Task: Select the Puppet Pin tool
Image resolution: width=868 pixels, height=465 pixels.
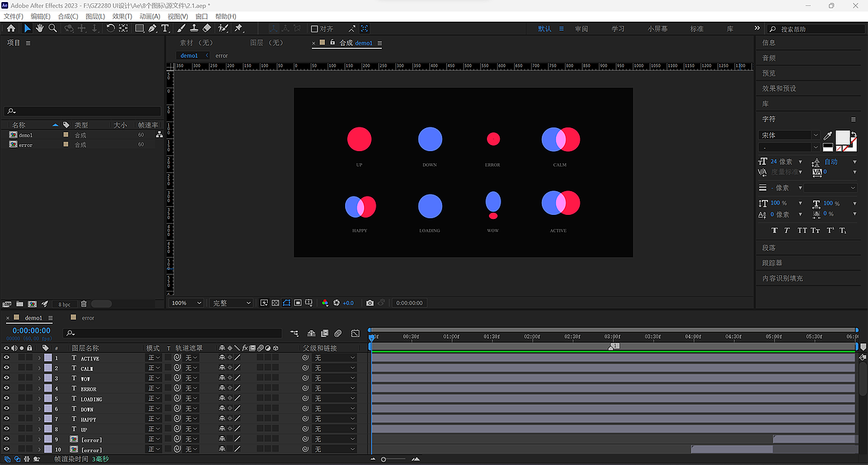Action: point(239,28)
